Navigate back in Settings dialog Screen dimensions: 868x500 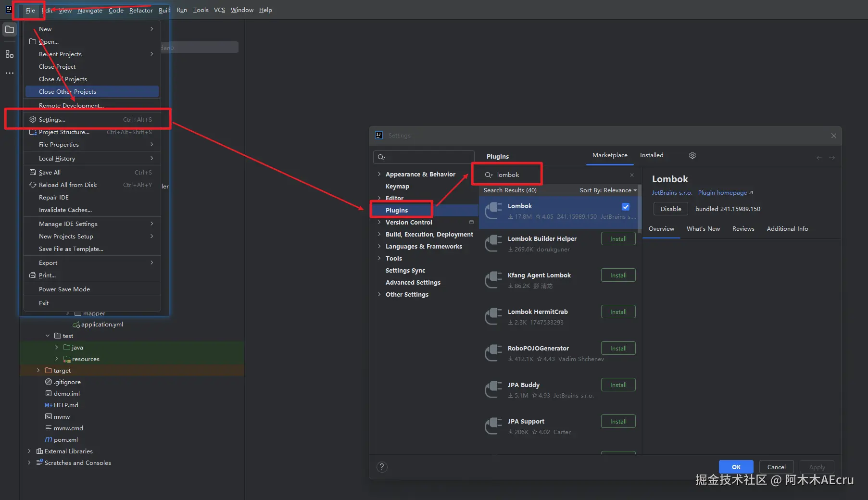click(819, 158)
